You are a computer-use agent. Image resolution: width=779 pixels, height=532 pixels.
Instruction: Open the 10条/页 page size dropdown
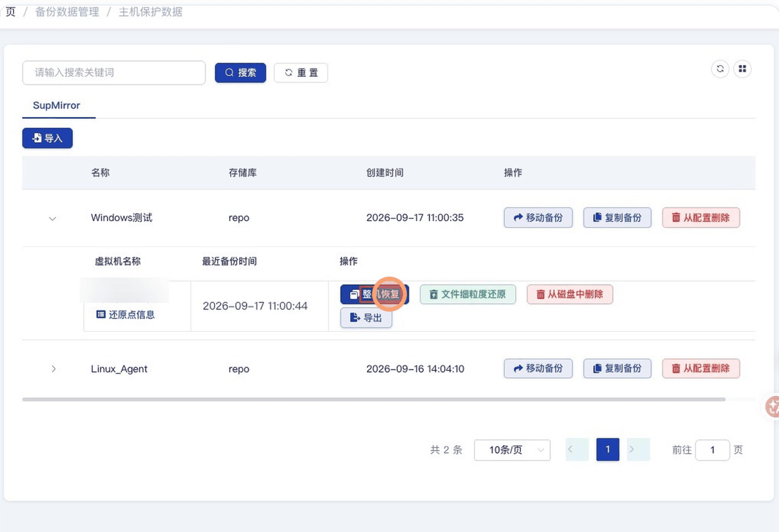click(512, 450)
